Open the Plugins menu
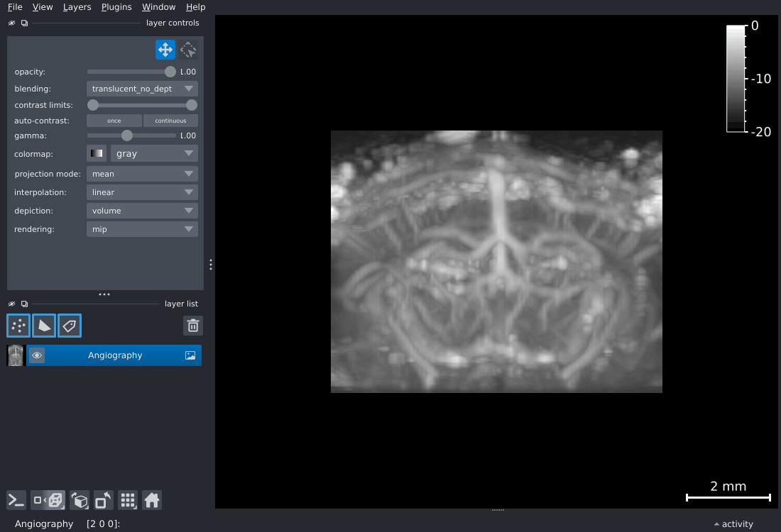Viewport: 781px width, 532px height. [x=116, y=7]
